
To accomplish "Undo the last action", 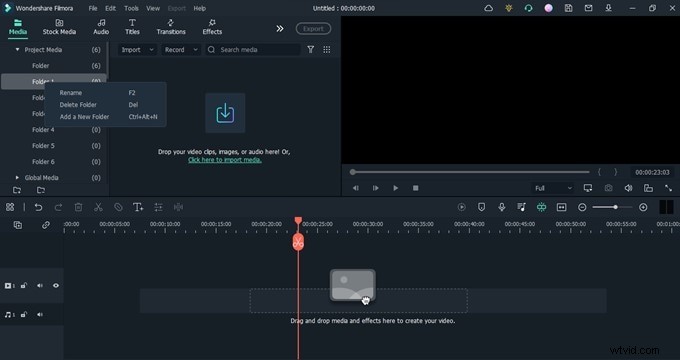I will tap(38, 207).
